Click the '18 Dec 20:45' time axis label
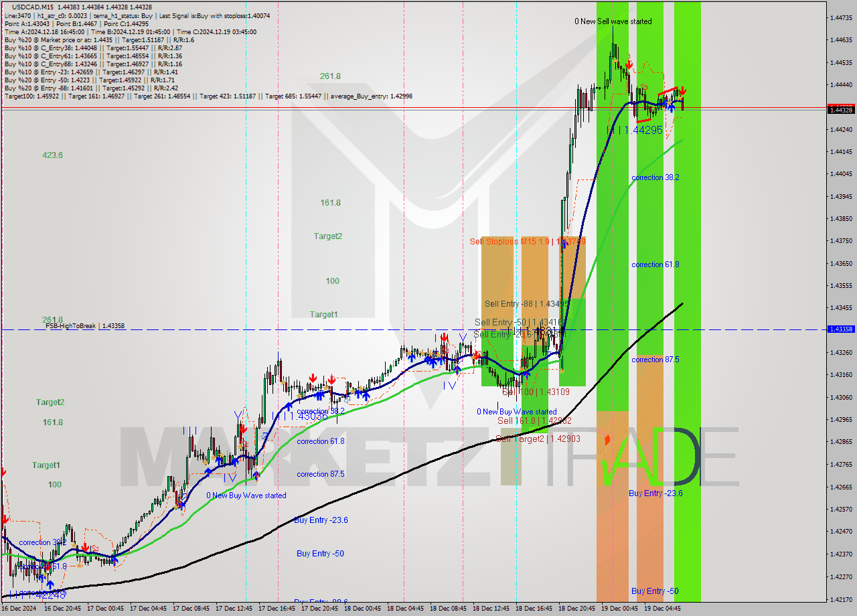Viewport: 857px width, 616px height. click(576, 609)
